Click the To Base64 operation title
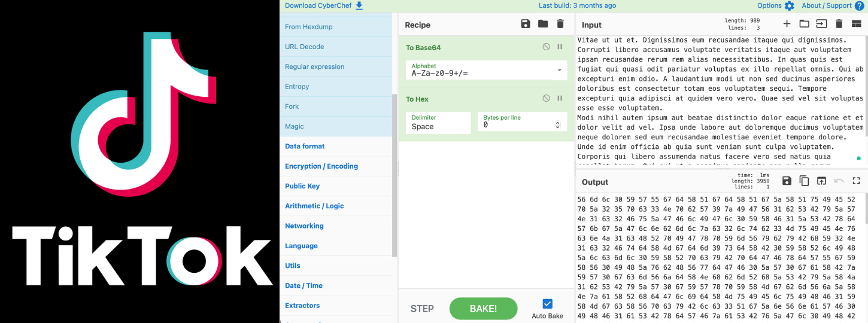Screen dimensions: 868x323 (x=423, y=47)
